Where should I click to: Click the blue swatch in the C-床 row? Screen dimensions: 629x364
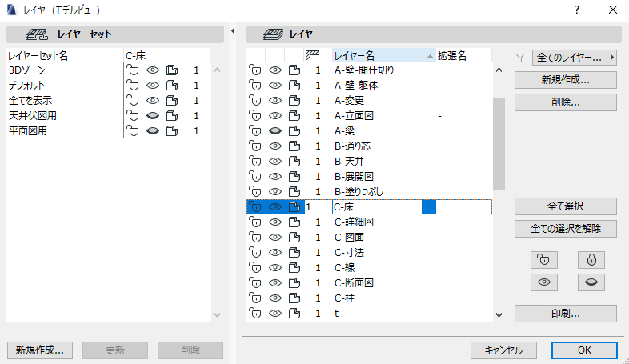(x=429, y=207)
